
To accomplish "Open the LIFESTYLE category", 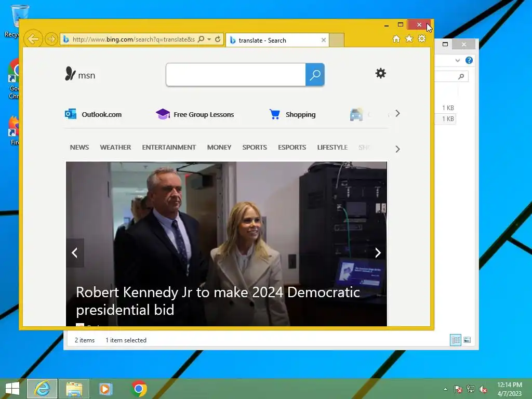I will pos(332,147).
